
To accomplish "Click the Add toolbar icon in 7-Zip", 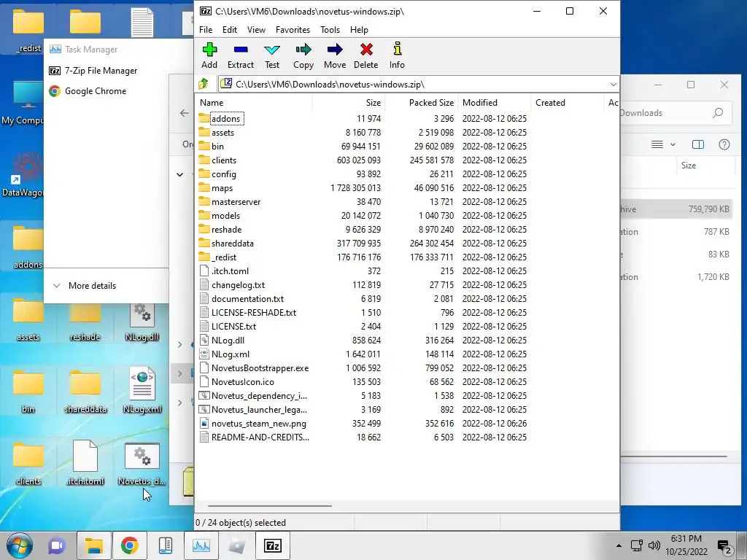I will coord(209,55).
